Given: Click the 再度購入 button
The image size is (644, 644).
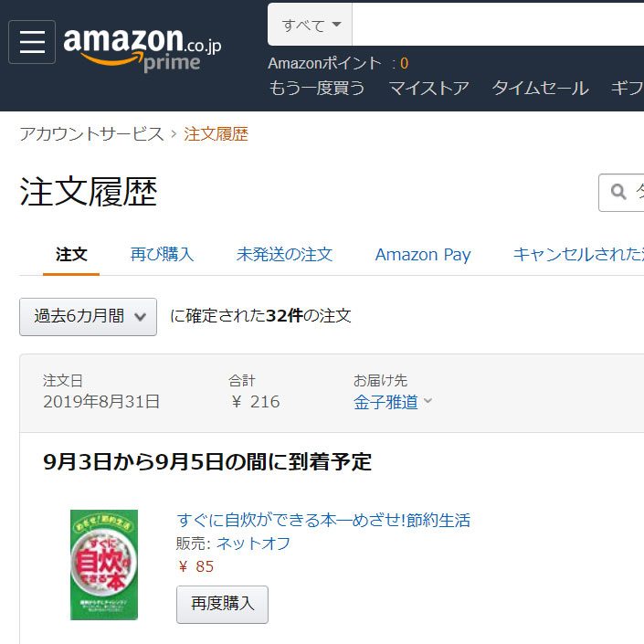Looking at the screenshot, I should pos(222,604).
